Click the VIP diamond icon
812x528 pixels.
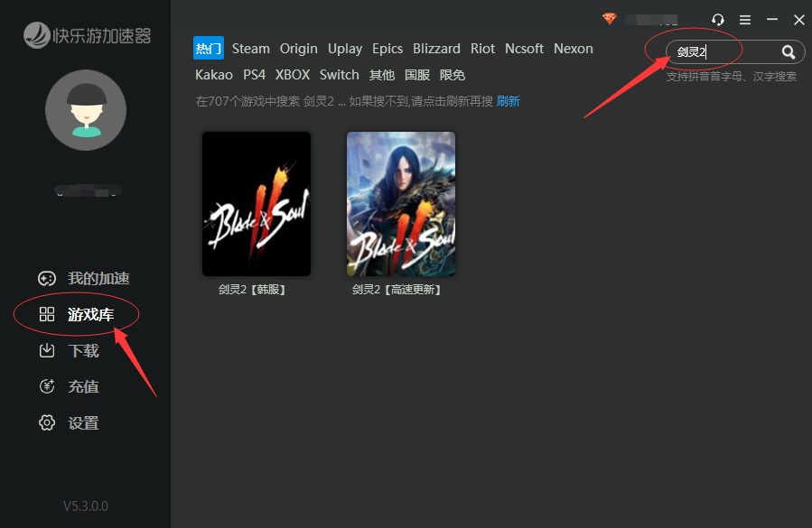click(x=610, y=19)
